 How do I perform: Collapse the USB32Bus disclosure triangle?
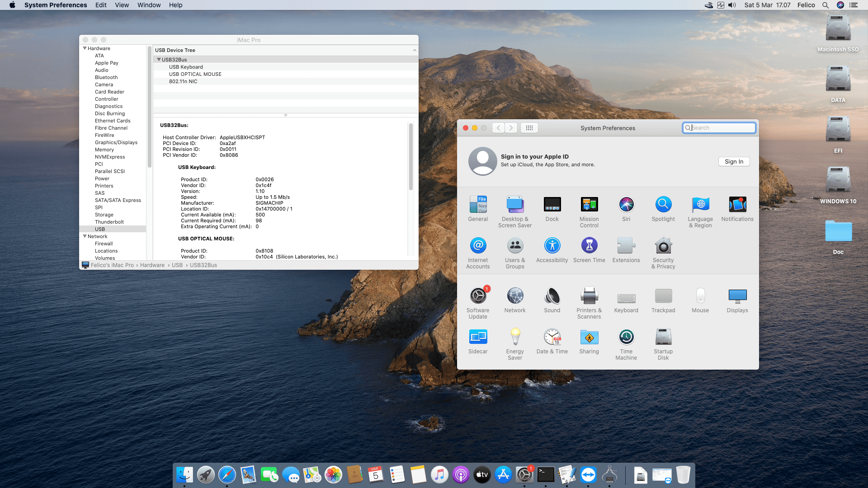(x=159, y=59)
